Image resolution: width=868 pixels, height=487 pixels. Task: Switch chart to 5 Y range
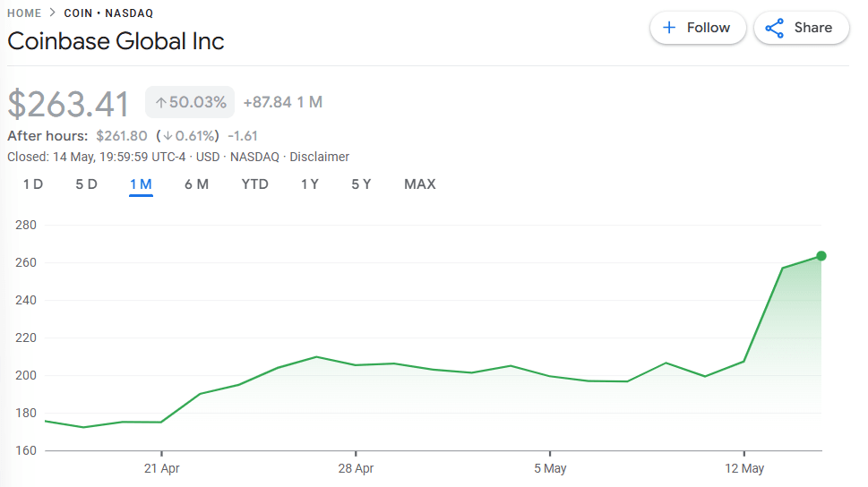(361, 184)
